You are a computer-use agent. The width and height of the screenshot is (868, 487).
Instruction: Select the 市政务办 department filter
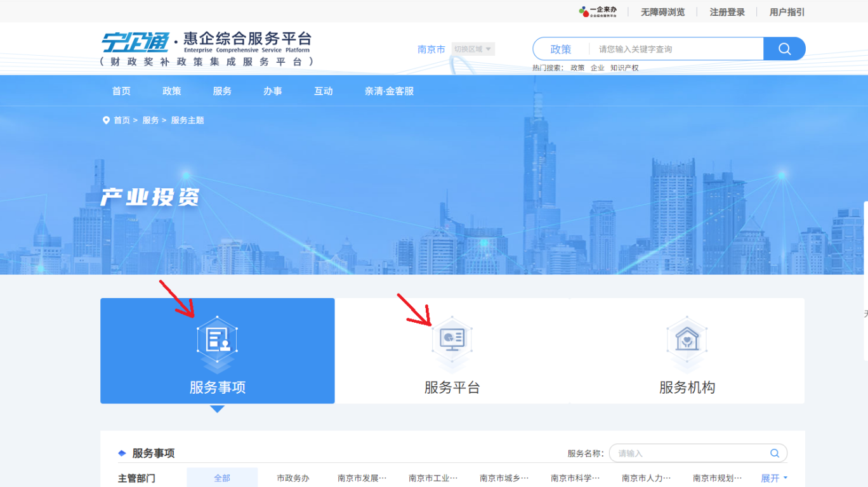tap(293, 478)
